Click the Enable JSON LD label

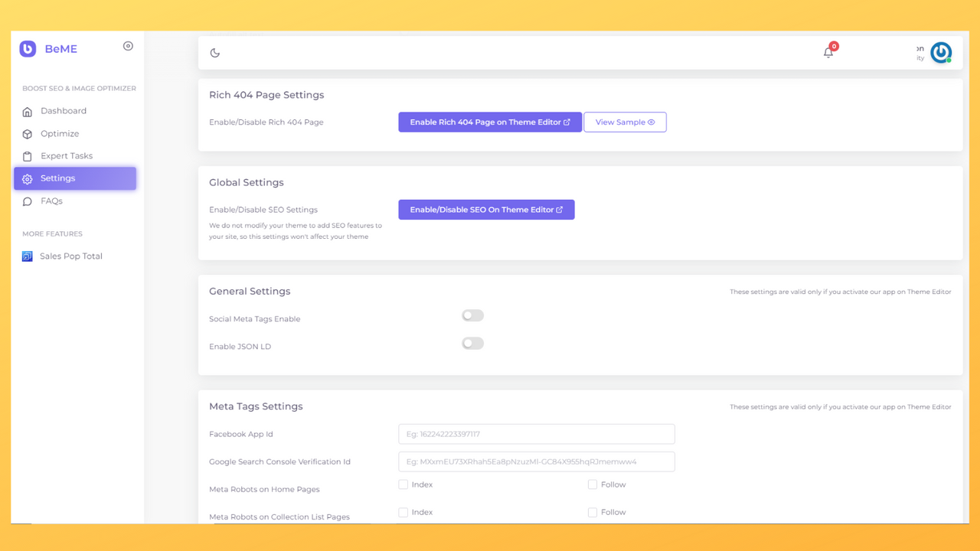[x=240, y=347]
